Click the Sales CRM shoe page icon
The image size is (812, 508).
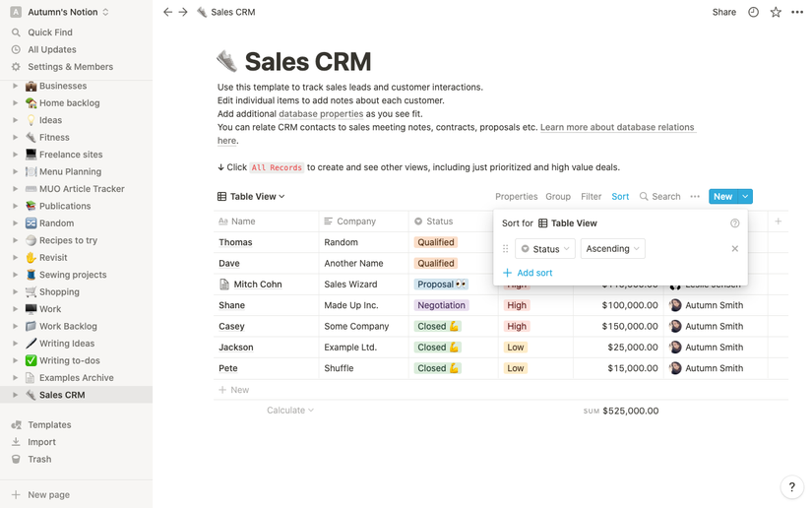[x=226, y=61]
